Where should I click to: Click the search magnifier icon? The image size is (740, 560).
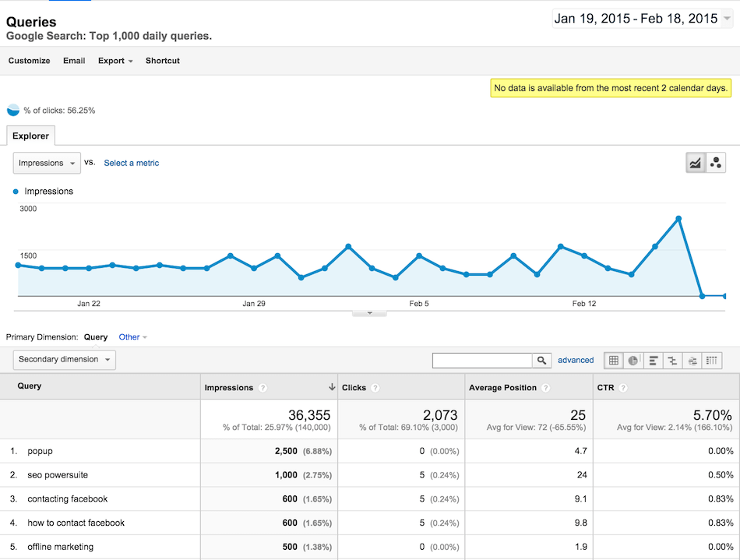[x=542, y=361]
